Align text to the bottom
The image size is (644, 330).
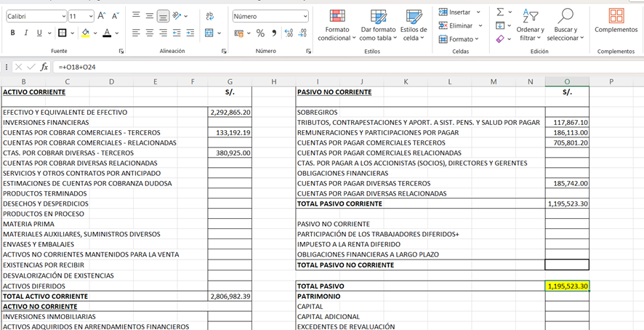tap(164, 16)
